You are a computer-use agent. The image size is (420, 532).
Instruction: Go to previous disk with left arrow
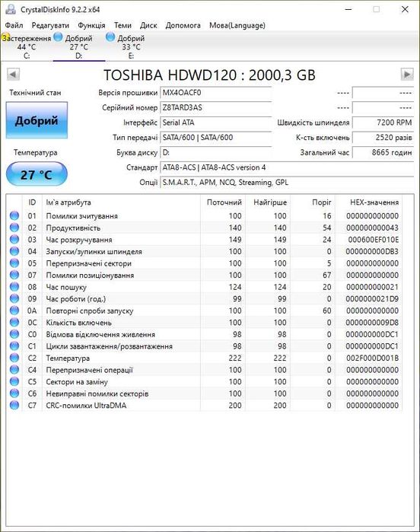13,74
